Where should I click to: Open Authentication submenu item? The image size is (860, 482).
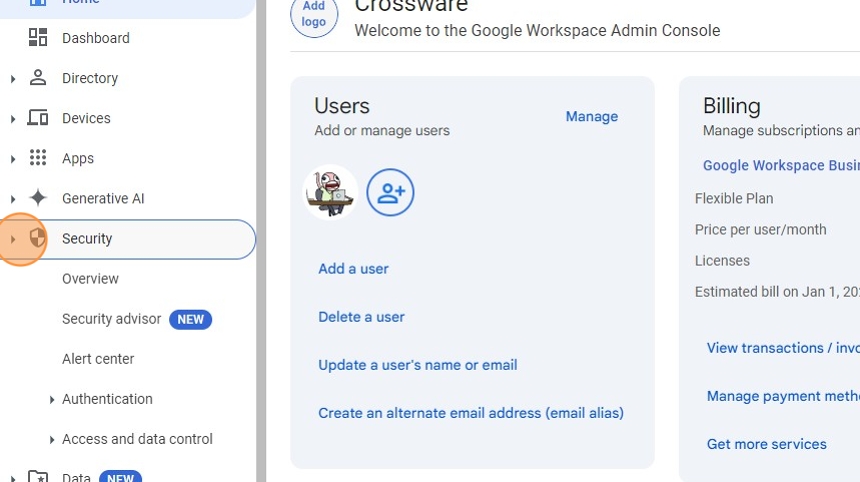pyautogui.click(x=107, y=399)
